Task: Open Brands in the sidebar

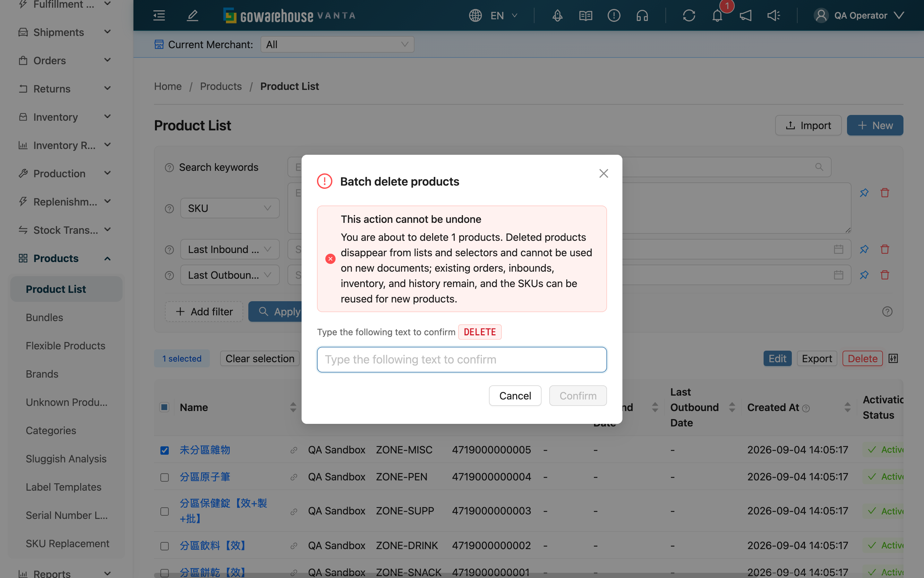Action: pos(42,374)
